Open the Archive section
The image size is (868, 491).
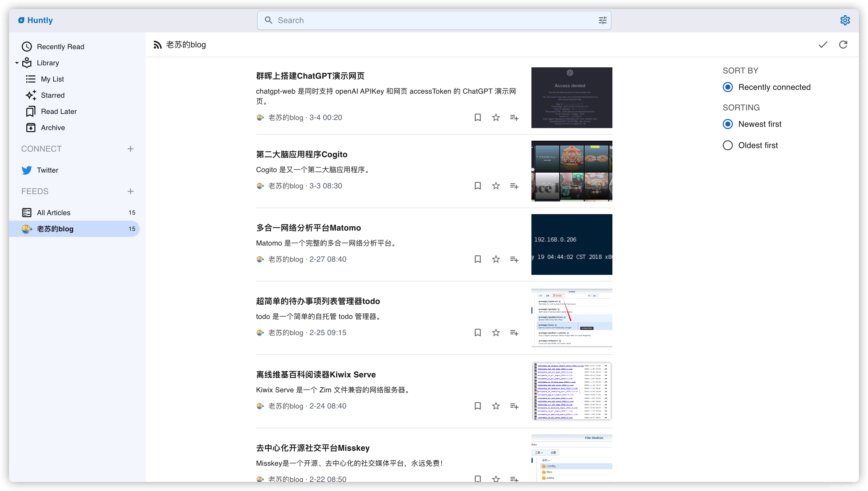click(x=53, y=128)
